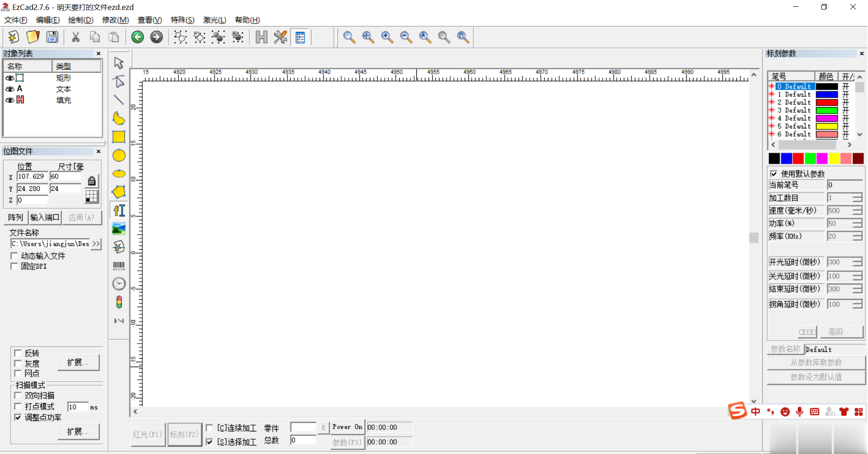The height and width of the screenshot is (454, 868).
Task: Select the draw curve tool
Action: [x=119, y=118]
